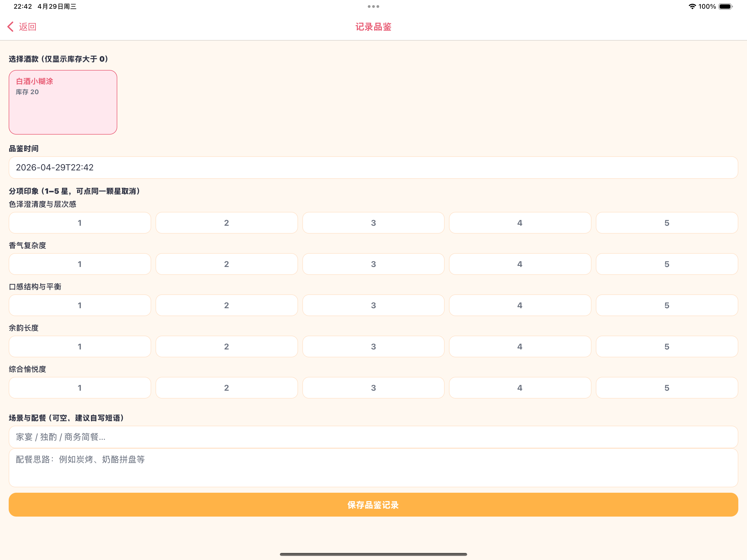This screenshot has height=560, width=747.
Task: Set 香气复杂度 rating to 3
Action: click(373, 264)
